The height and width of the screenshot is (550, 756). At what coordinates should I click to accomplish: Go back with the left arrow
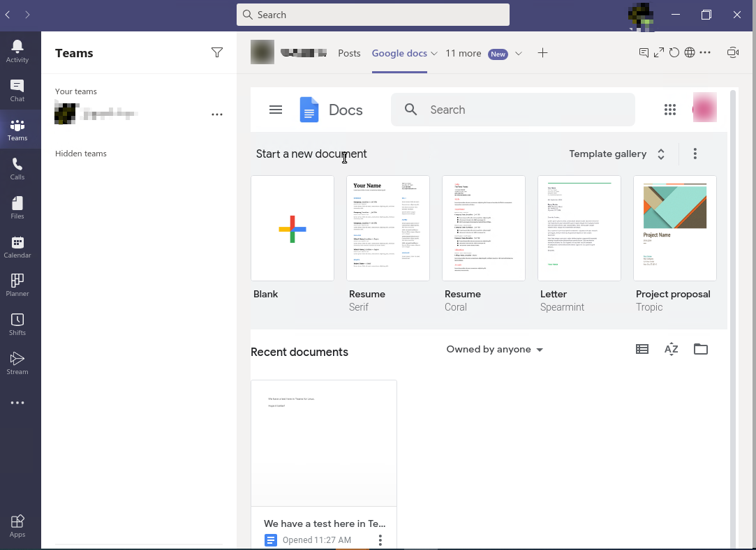click(x=8, y=15)
